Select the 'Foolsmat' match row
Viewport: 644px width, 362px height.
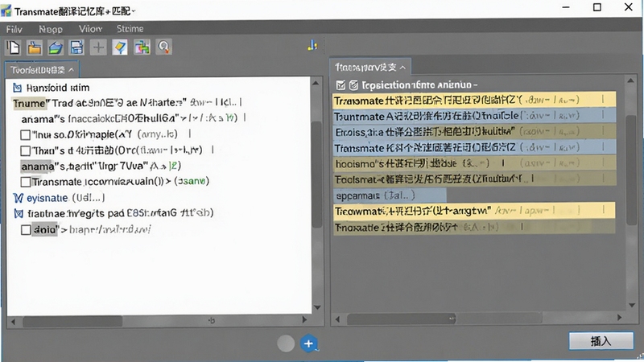click(474, 179)
